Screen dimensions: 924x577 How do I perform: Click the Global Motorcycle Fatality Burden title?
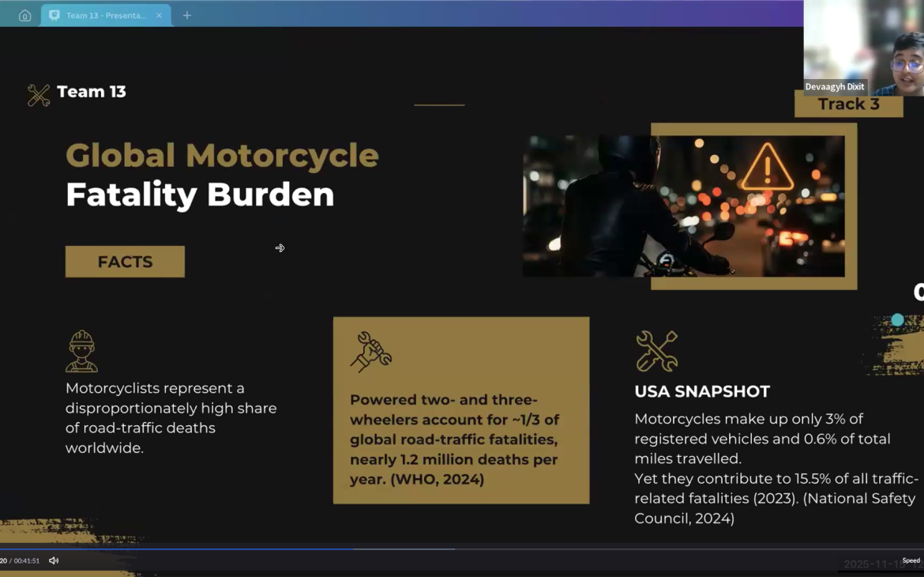(222, 175)
